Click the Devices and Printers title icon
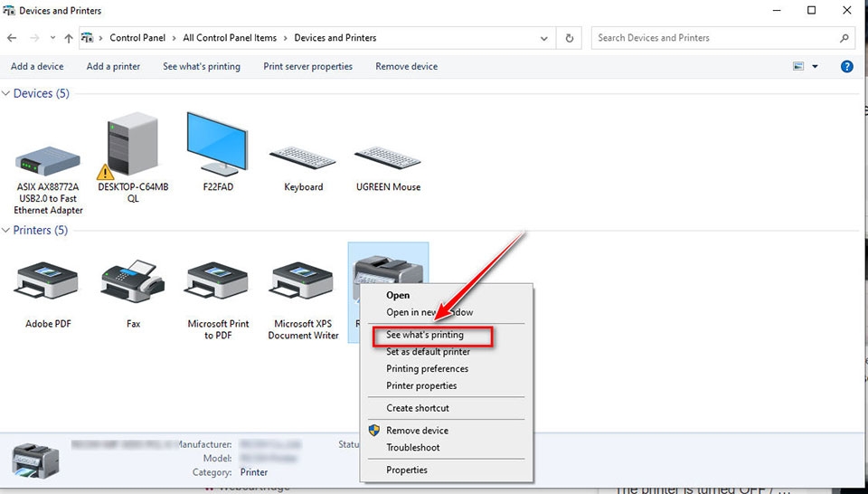This screenshot has height=494, width=868. [x=8, y=11]
